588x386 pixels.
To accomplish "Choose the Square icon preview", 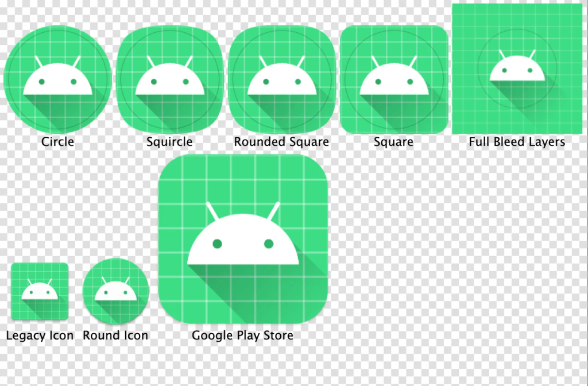I will (x=394, y=79).
